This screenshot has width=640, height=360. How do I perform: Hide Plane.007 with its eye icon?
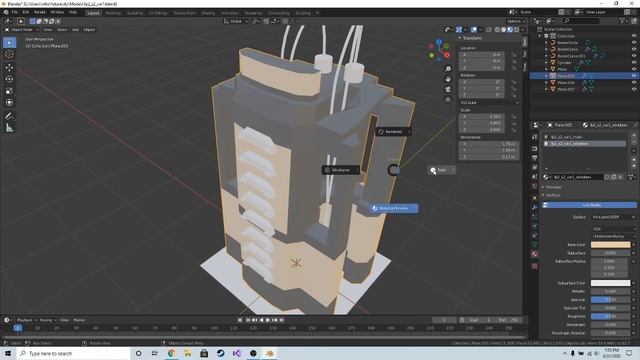634,89
